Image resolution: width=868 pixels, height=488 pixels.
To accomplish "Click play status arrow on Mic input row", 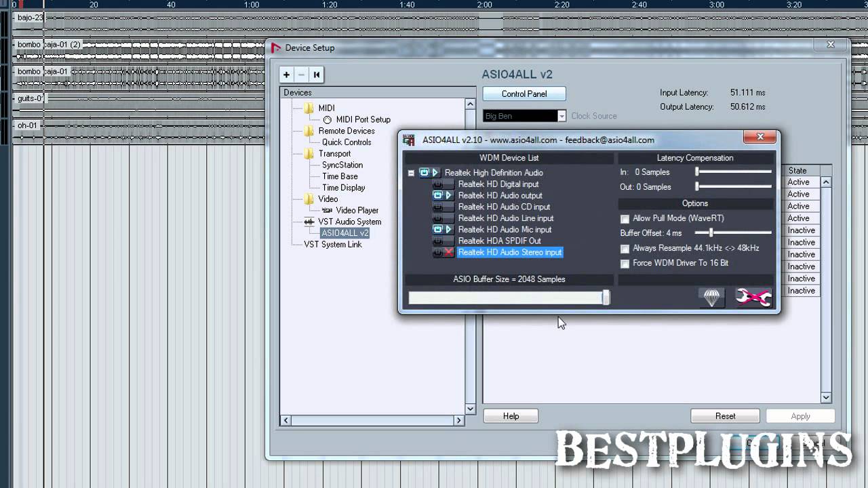I will [x=449, y=230].
